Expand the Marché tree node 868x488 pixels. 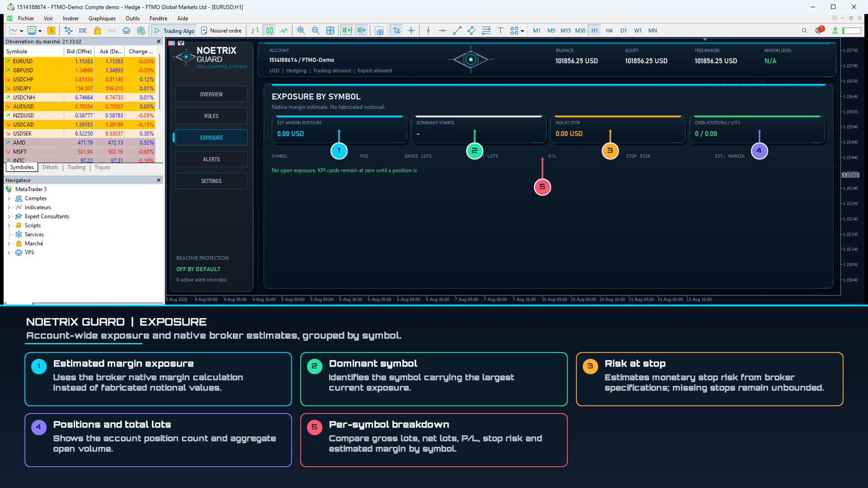9,244
